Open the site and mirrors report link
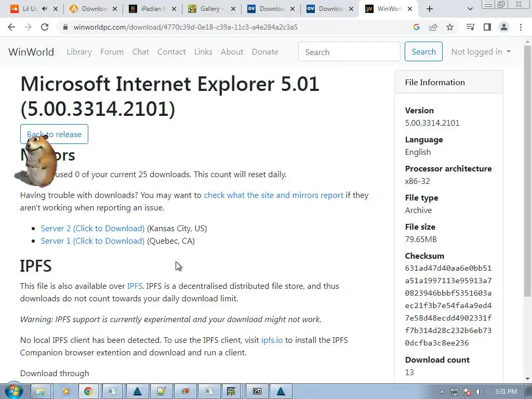 tap(273, 195)
